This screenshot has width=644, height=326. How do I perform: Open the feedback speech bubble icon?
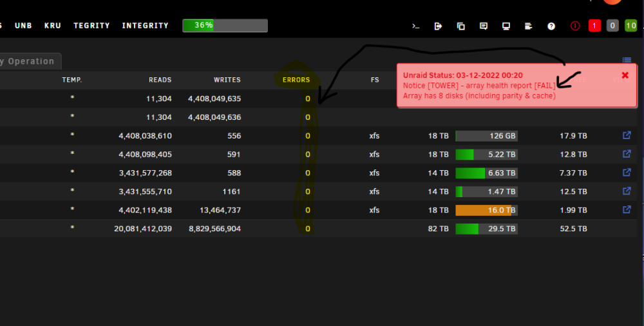pos(484,26)
